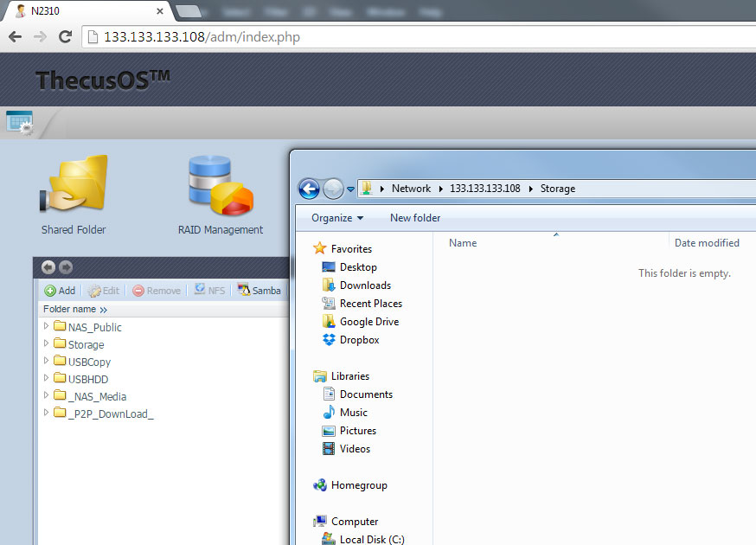Image resolution: width=756 pixels, height=545 pixels.
Task: Open a new browser tab
Action: click(x=189, y=11)
